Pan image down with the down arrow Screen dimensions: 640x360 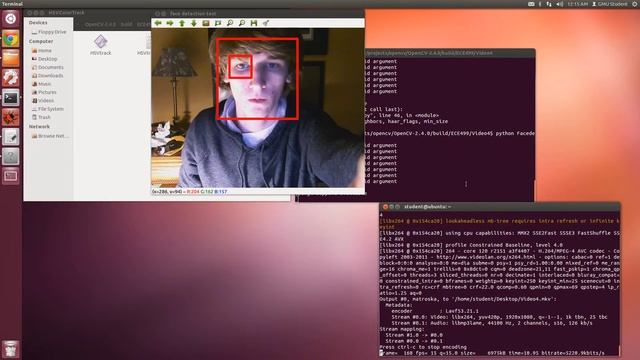pyautogui.click(x=194, y=23)
